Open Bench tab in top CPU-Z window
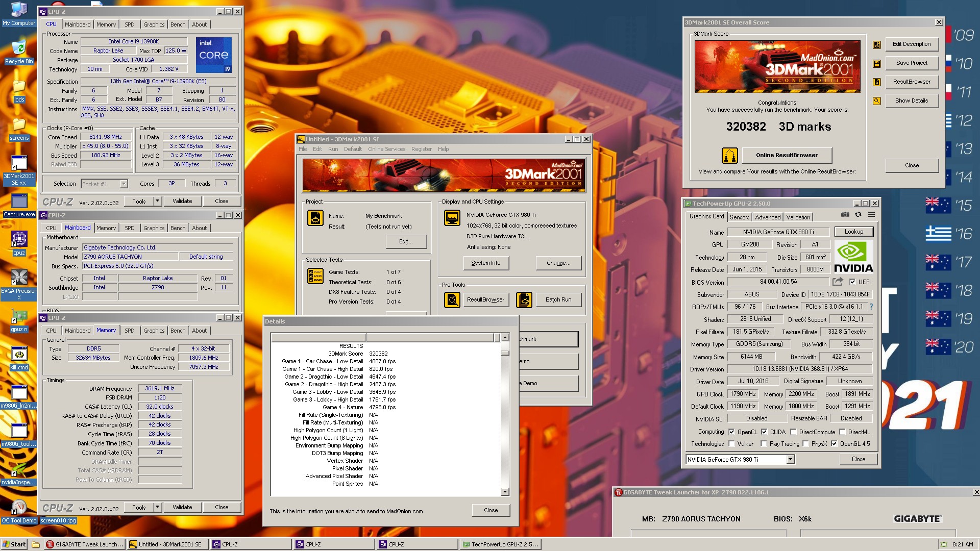The image size is (980, 551). [178, 24]
